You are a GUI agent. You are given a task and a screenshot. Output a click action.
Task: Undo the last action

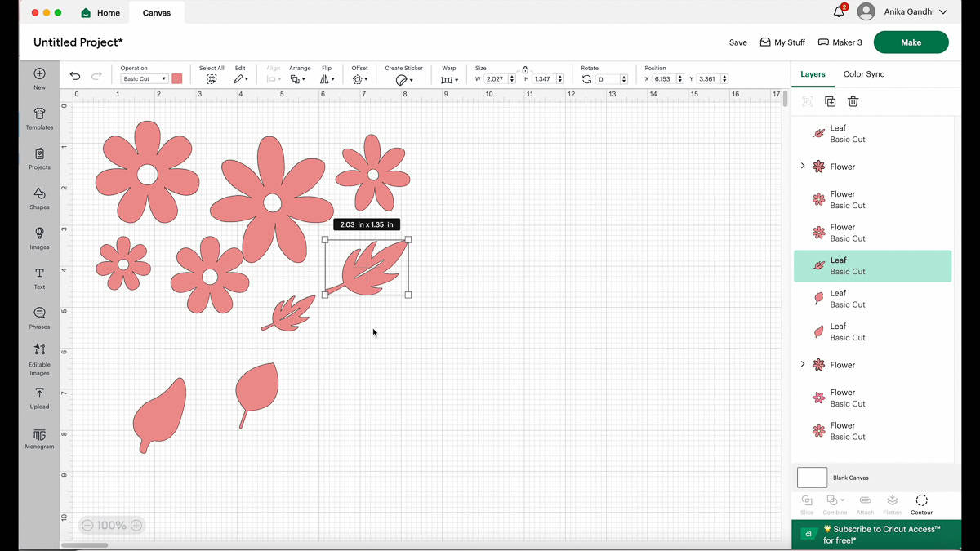click(x=75, y=76)
